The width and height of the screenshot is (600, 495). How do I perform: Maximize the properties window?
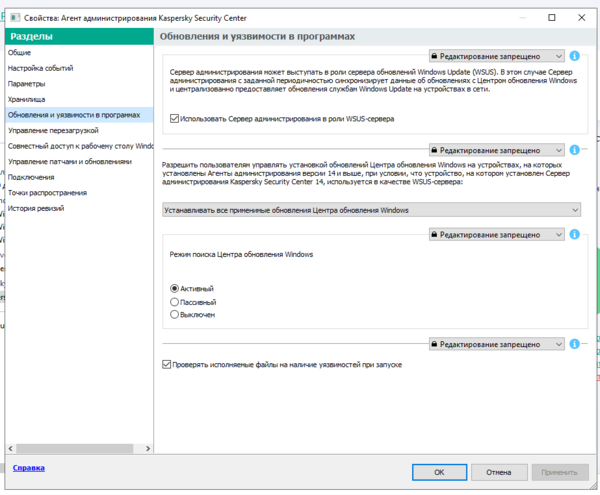pyautogui.click(x=552, y=18)
